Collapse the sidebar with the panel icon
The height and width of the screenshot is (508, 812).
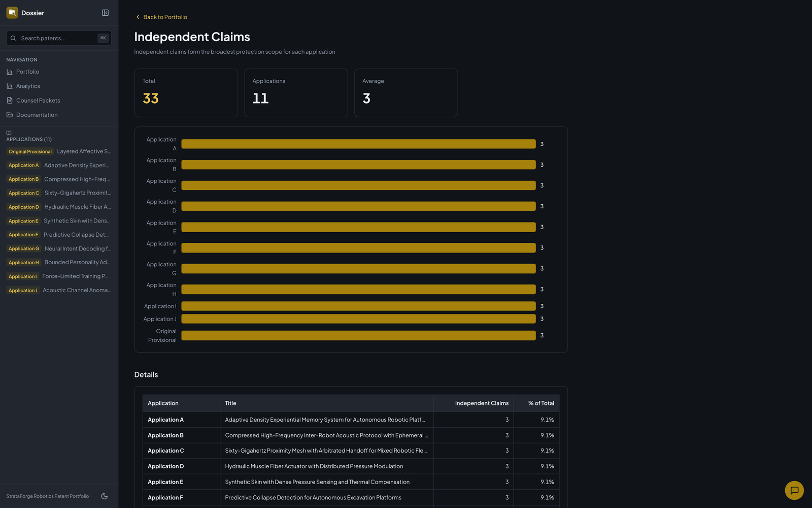(x=105, y=13)
